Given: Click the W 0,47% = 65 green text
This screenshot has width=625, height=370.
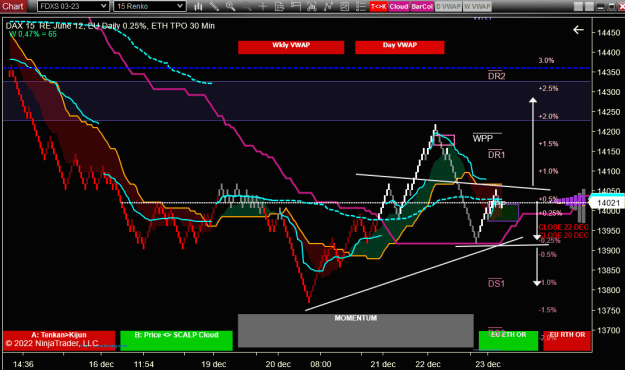Looking at the screenshot, I should tap(33, 34).
